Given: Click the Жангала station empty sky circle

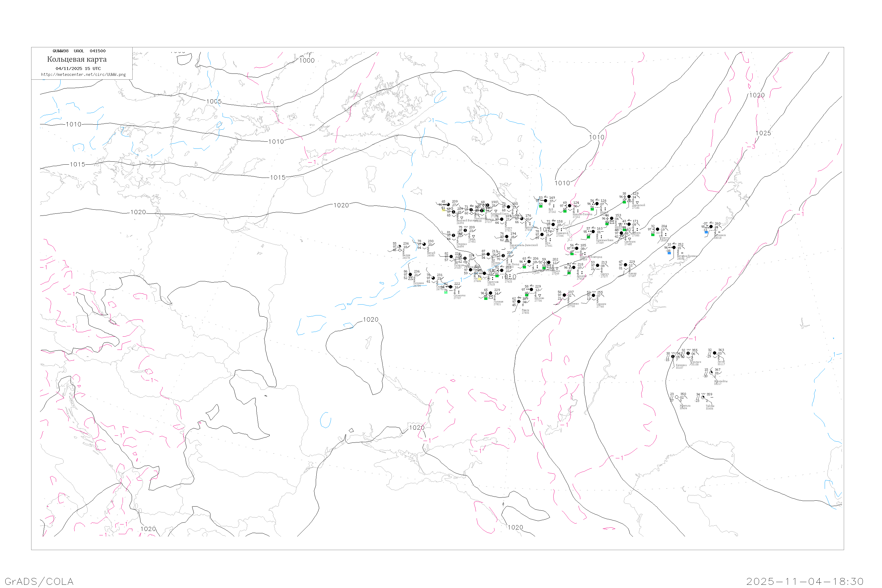Looking at the screenshot, I should [x=676, y=397].
